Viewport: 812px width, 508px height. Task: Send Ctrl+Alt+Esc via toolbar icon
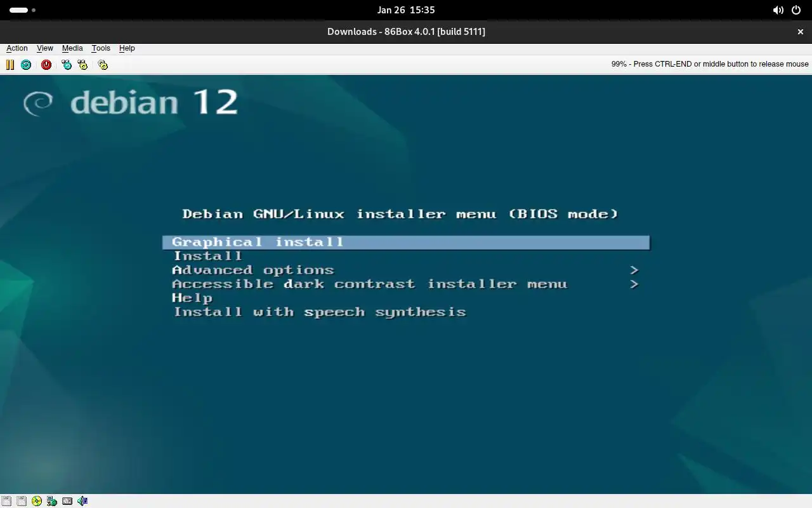point(82,65)
